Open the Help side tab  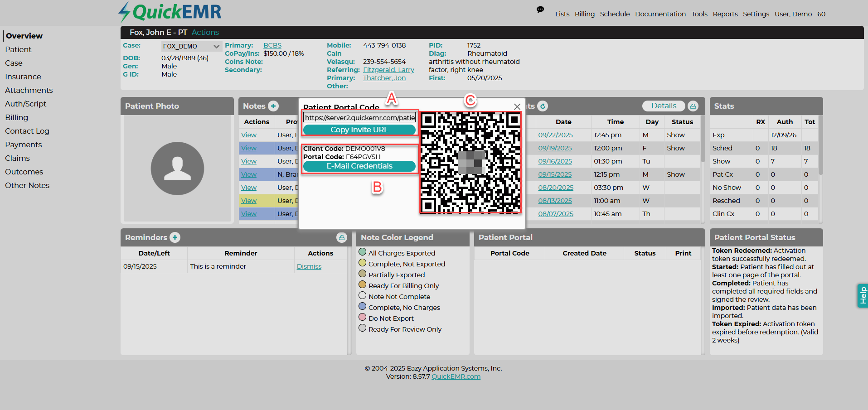coord(863,296)
